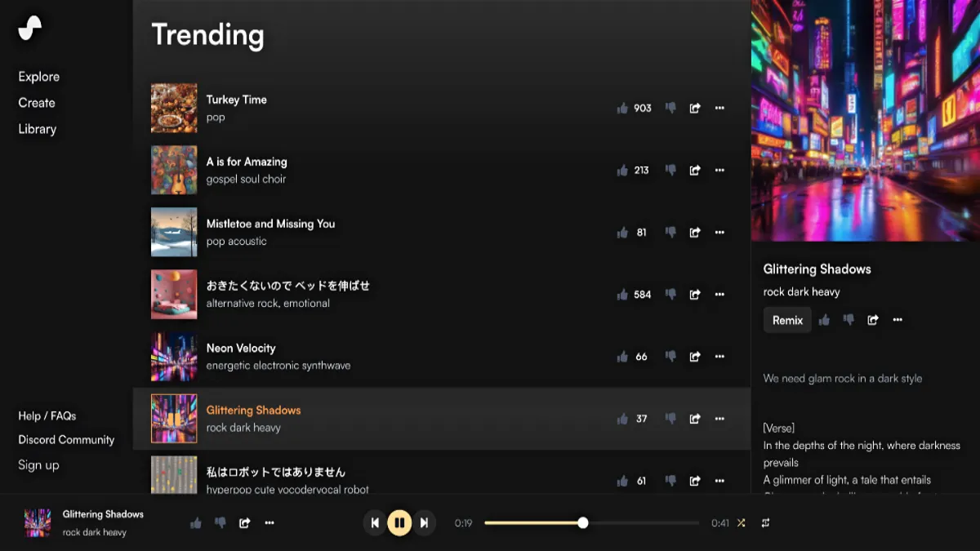Screen dimensions: 980x551
Task: Open three-dot menu in Glittering Shadows detail panel
Action: [898, 320]
